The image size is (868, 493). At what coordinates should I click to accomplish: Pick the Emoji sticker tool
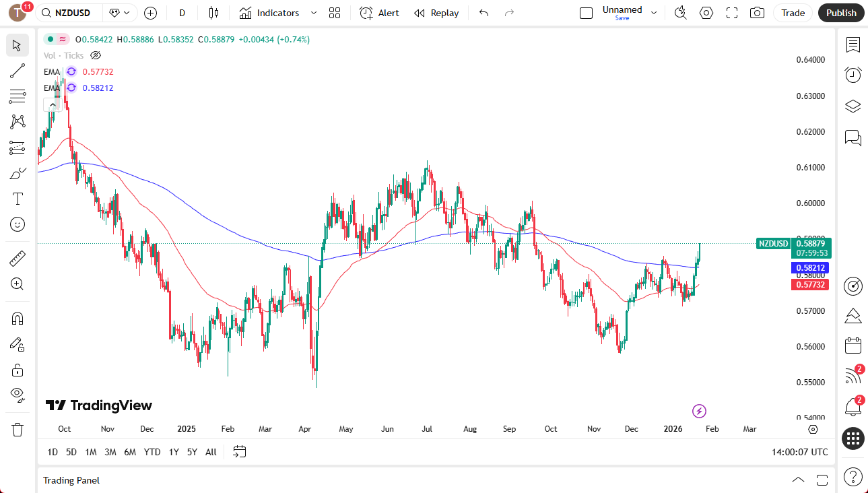(x=17, y=224)
